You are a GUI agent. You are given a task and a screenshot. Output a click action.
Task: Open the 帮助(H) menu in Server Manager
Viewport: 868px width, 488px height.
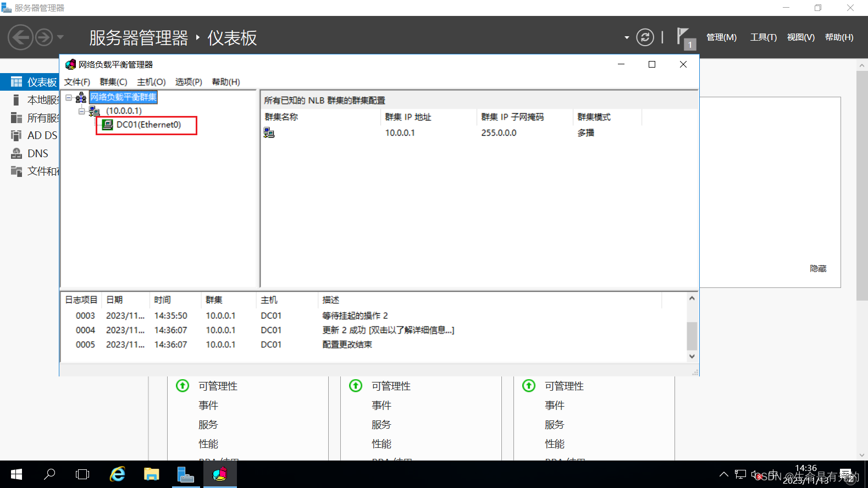coord(839,37)
